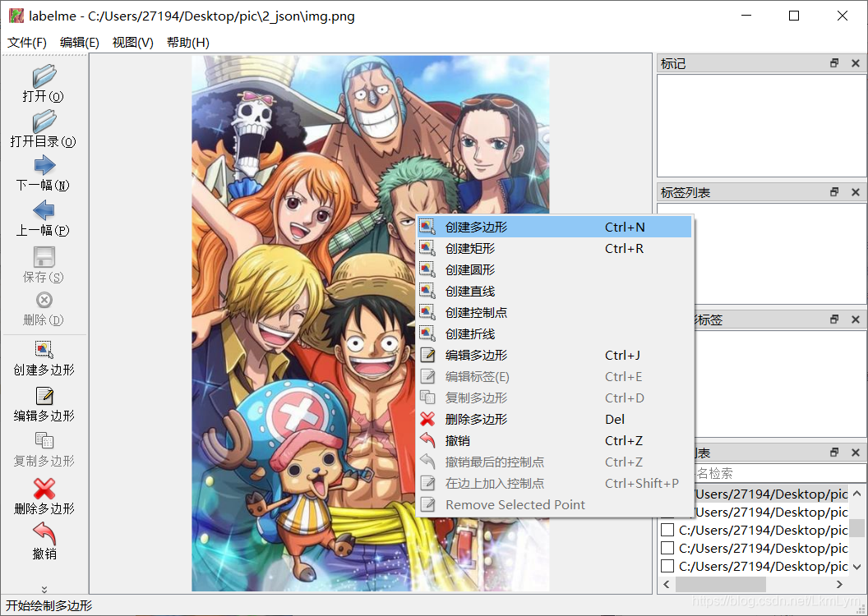Open the 文件(F) menu

coord(26,43)
